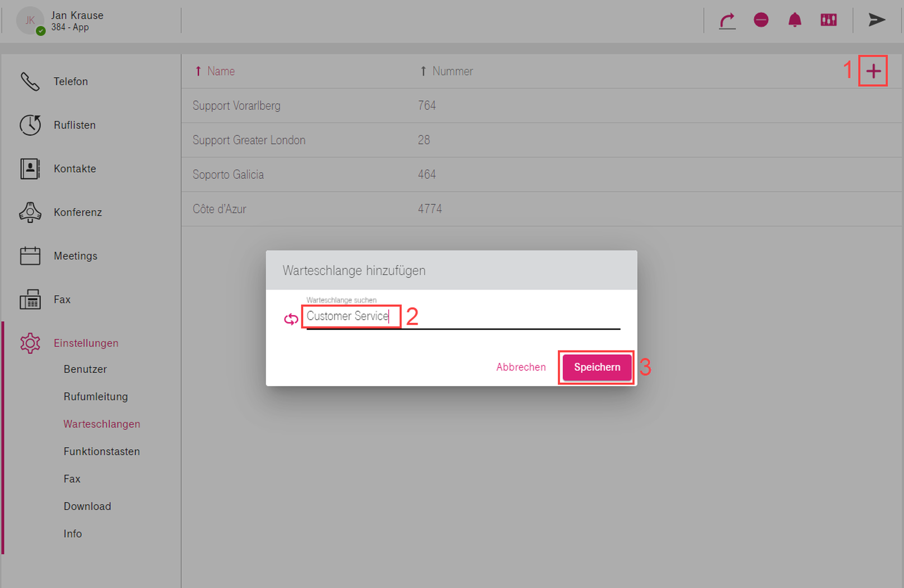The height and width of the screenshot is (588, 904).
Task: Click Abbrechen to cancel dialog
Action: [x=521, y=367]
